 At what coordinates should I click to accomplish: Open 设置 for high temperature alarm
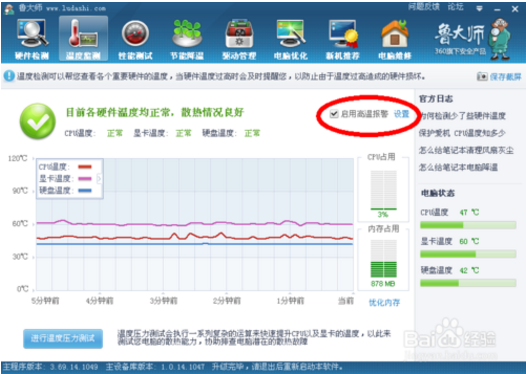point(401,114)
